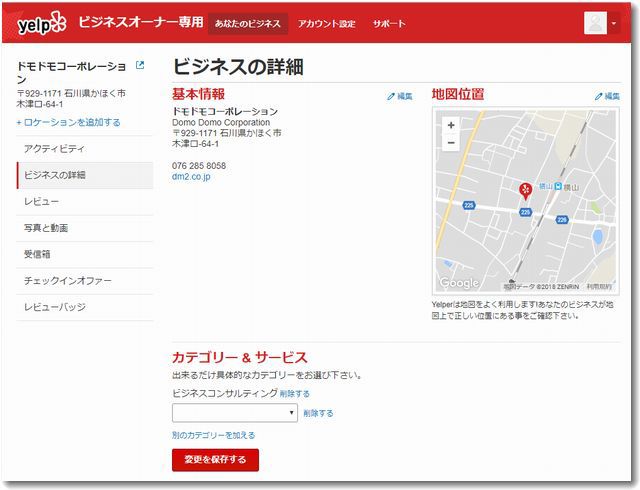
Task: Click the 変更を保存する button
Action: pos(216,460)
